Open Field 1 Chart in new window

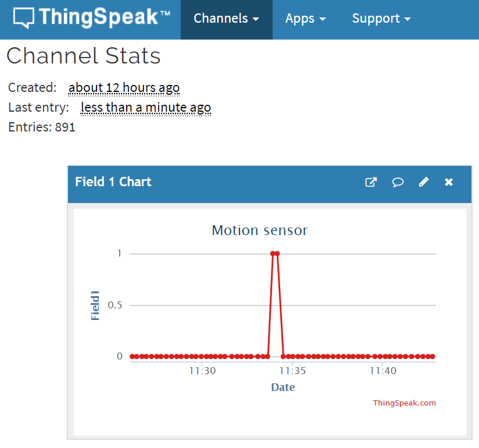tap(371, 182)
